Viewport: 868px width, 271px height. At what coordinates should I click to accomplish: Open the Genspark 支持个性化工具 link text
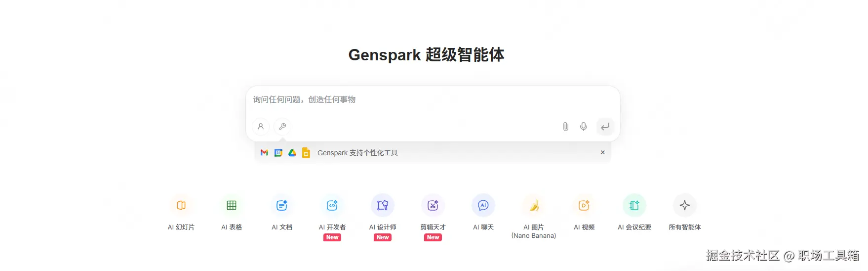pyautogui.click(x=357, y=153)
